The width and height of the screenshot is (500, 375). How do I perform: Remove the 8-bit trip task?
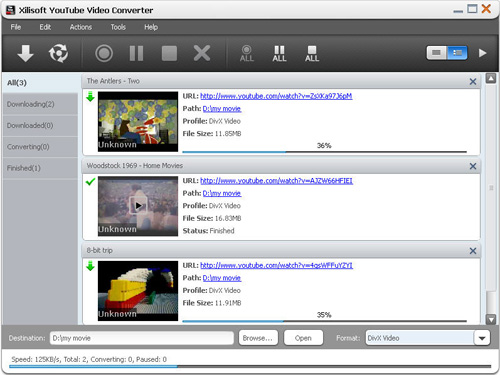click(x=473, y=251)
